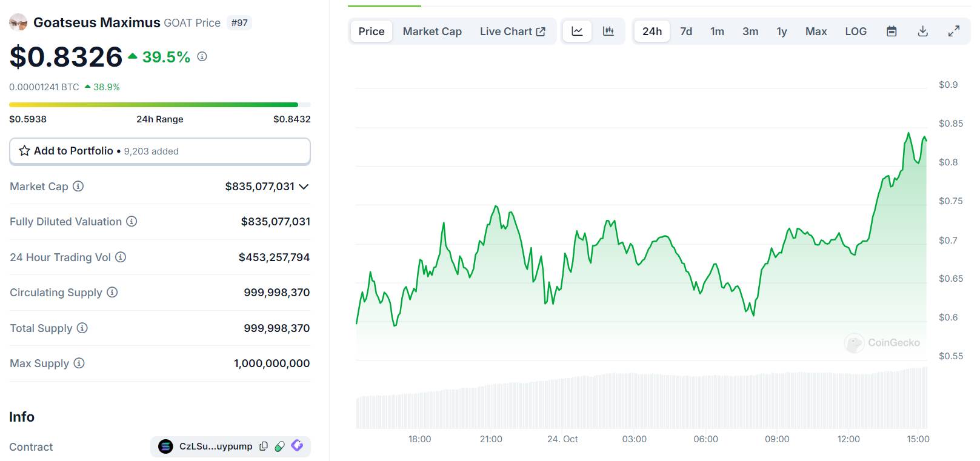Expand the chart to fullscreen
This screenshot has width=980, height=461.
[x=954, y=32]
